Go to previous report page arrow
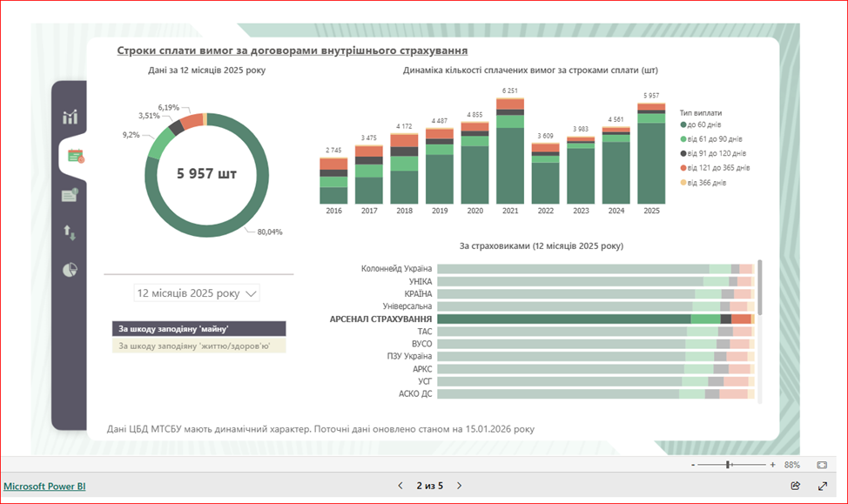The image size is (848, 504). point(400,486)
